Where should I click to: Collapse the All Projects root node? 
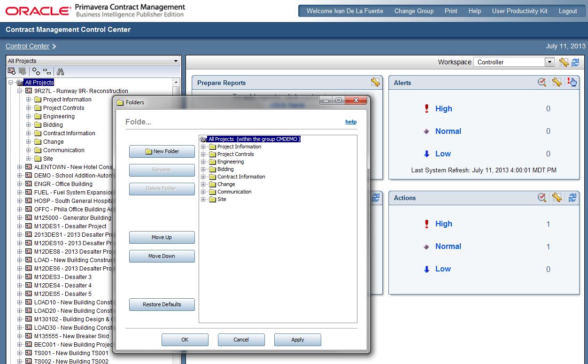[12, 82]
